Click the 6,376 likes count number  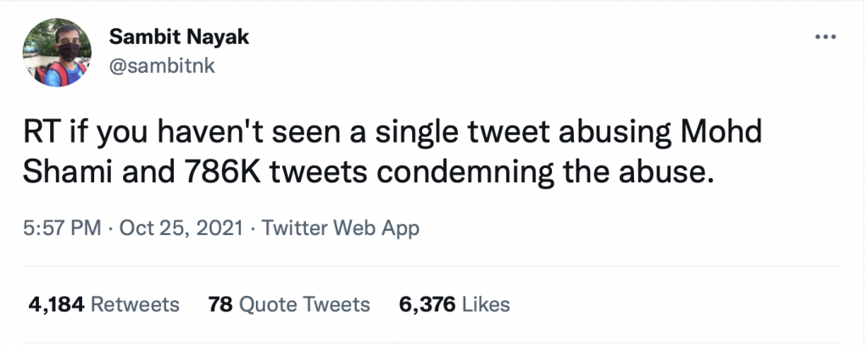point(428,304)
